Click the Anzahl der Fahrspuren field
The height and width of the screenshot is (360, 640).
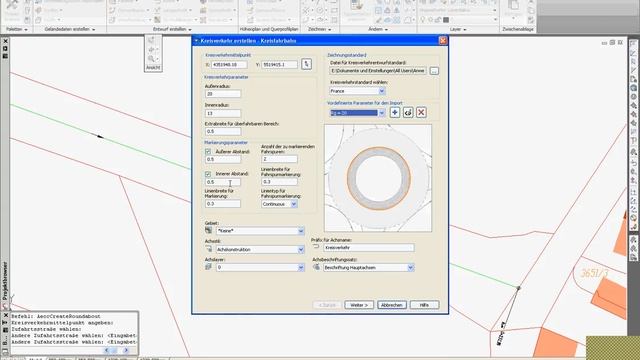coord(279,159)
